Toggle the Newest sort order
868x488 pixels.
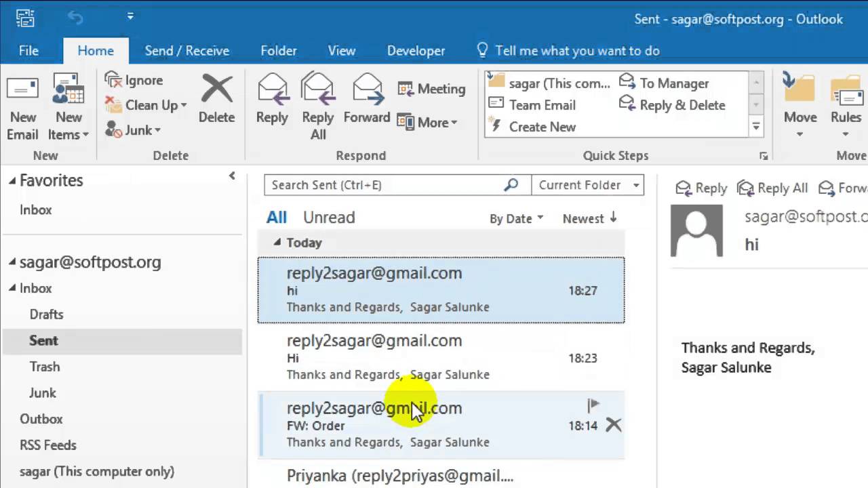pos(590,218)
